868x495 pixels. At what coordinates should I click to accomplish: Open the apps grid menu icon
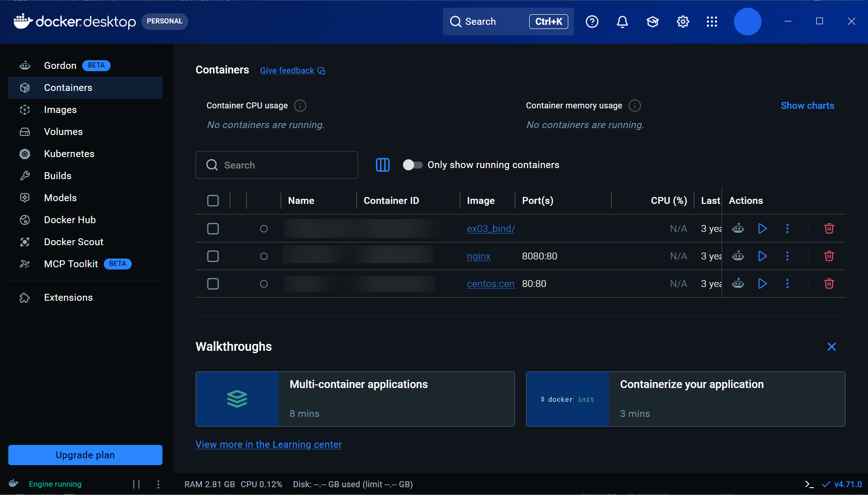712,22
